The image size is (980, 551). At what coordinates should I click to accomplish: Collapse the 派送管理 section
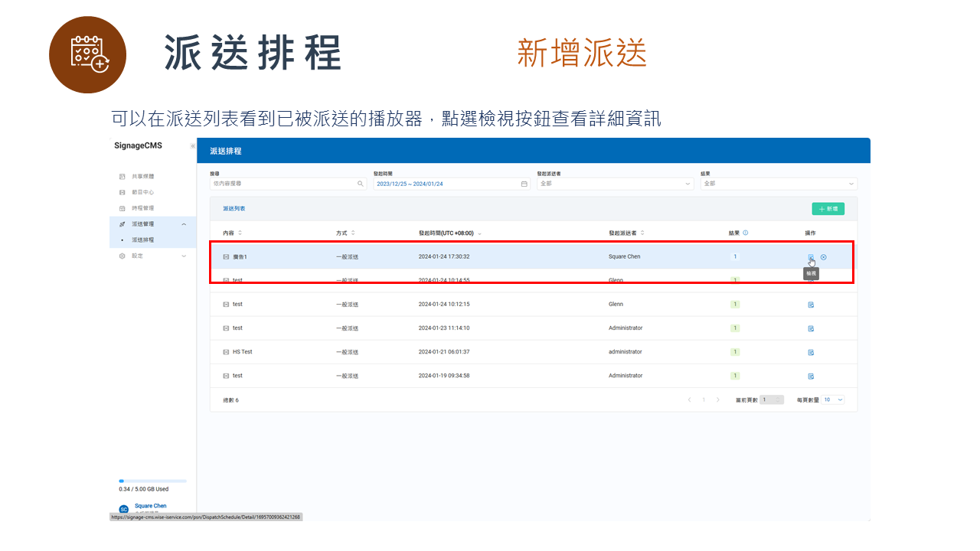[x=184, y=223]
